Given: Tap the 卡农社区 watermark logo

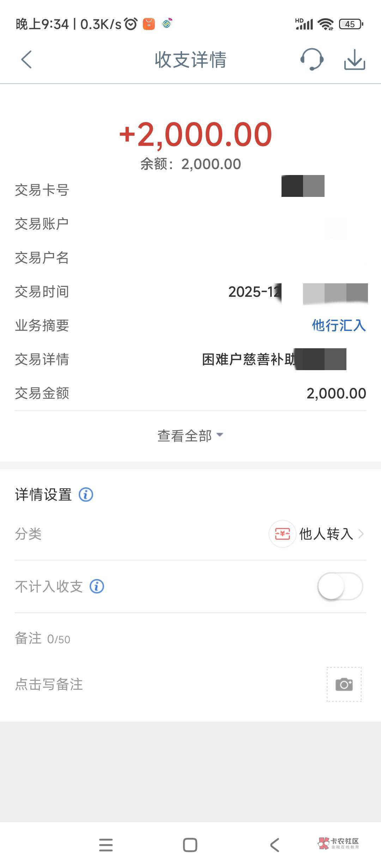Looking at the screenshot, I should tap(338, 844).
